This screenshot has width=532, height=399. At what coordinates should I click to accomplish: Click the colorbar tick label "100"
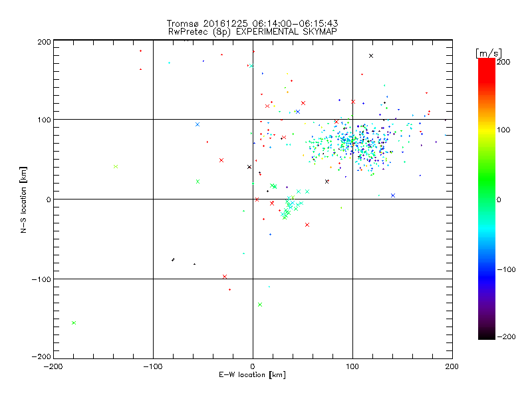[x=503, y=130]
